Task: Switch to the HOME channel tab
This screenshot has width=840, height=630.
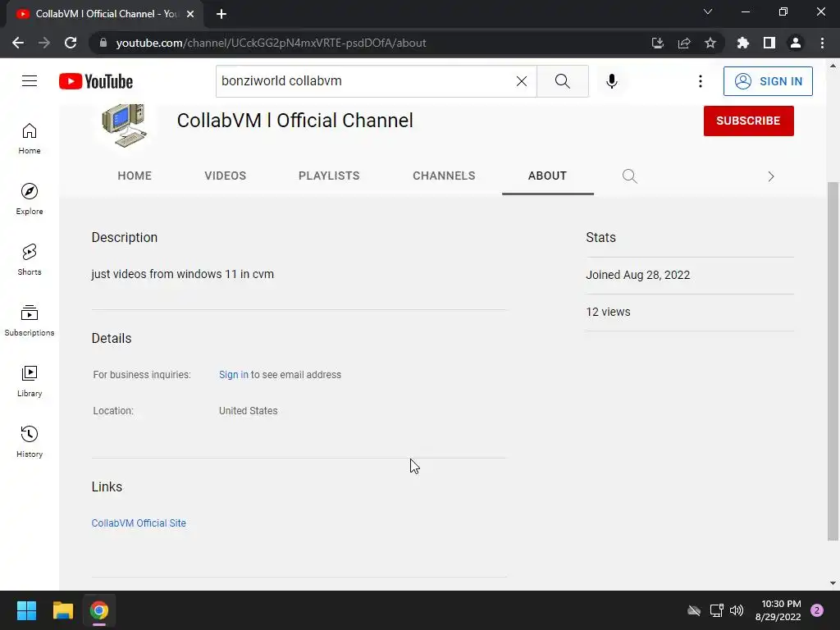Action: [135, 176]
